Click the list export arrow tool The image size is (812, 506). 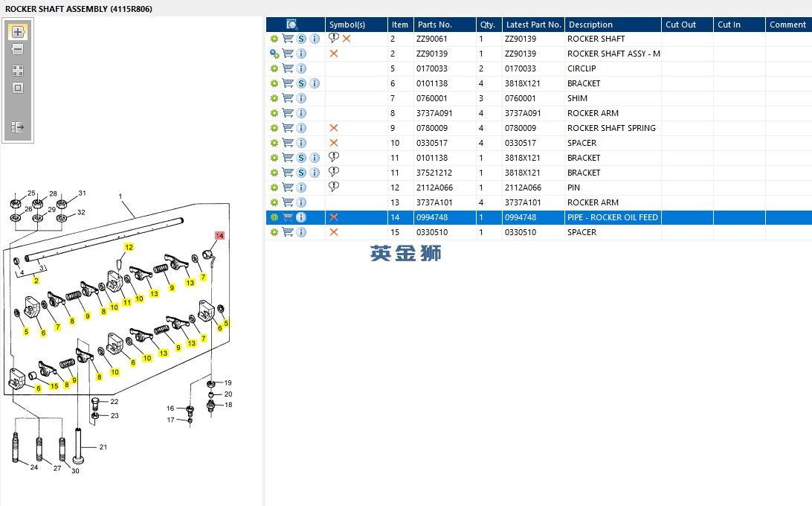(18, 127)
